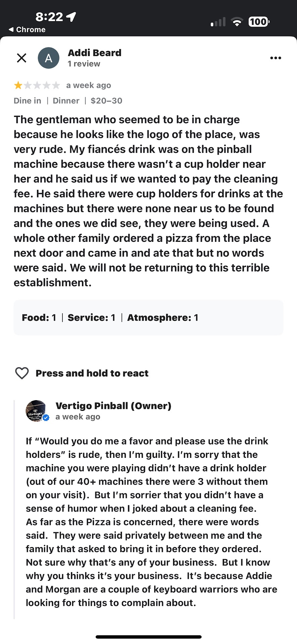Go back to Chrome via status bar
The image size is (297, 644).
(27, 30)
